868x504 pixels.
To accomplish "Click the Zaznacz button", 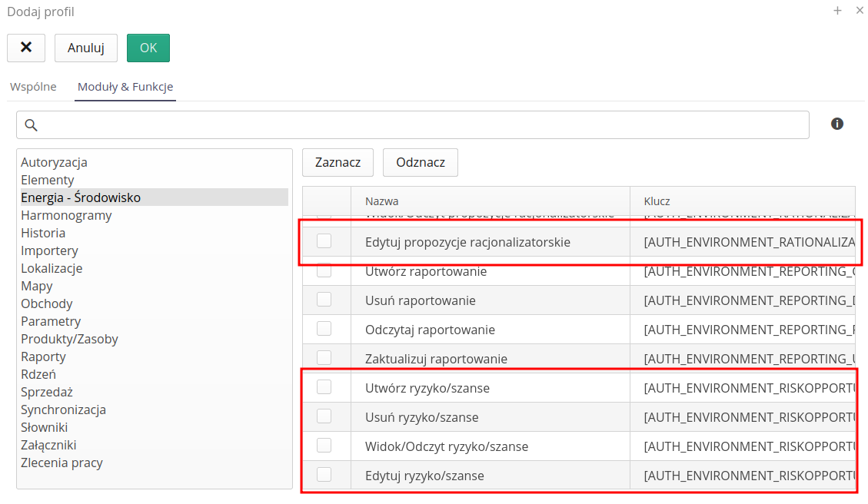I will [338, 162].
